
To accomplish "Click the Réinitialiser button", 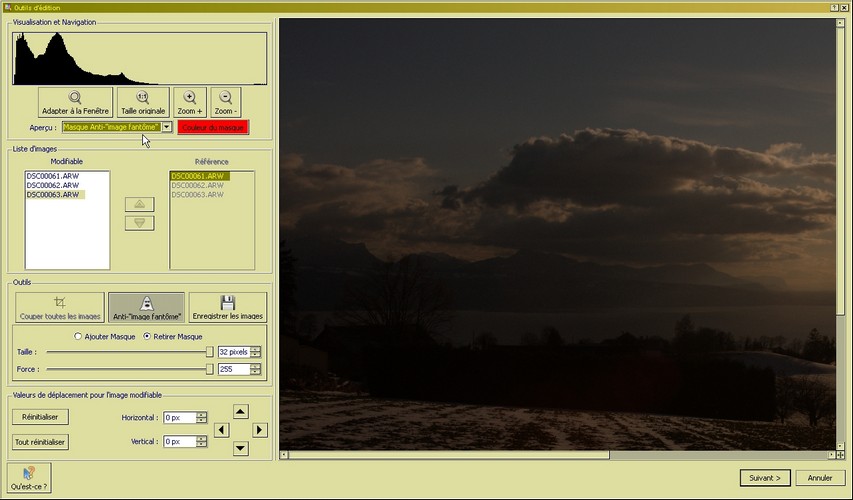I will coord(40,416).
